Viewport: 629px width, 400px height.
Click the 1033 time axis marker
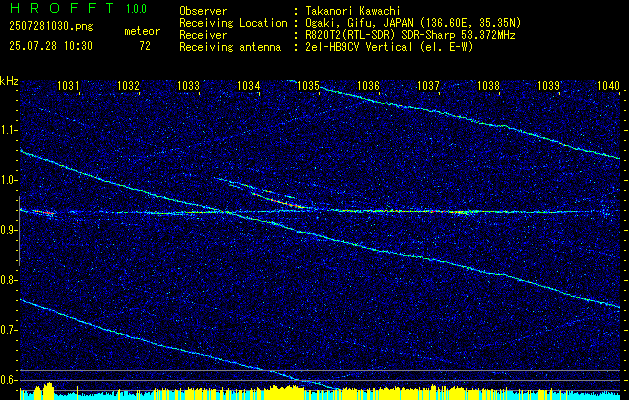pos(188,85)
